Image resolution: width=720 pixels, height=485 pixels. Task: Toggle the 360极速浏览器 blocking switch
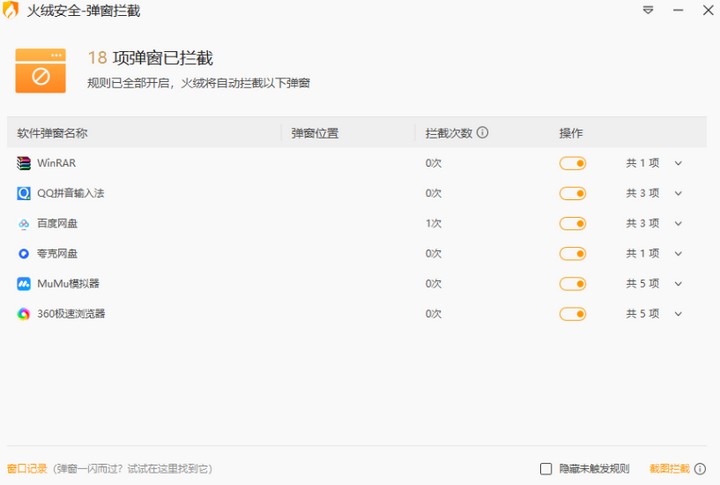point(573,314)
